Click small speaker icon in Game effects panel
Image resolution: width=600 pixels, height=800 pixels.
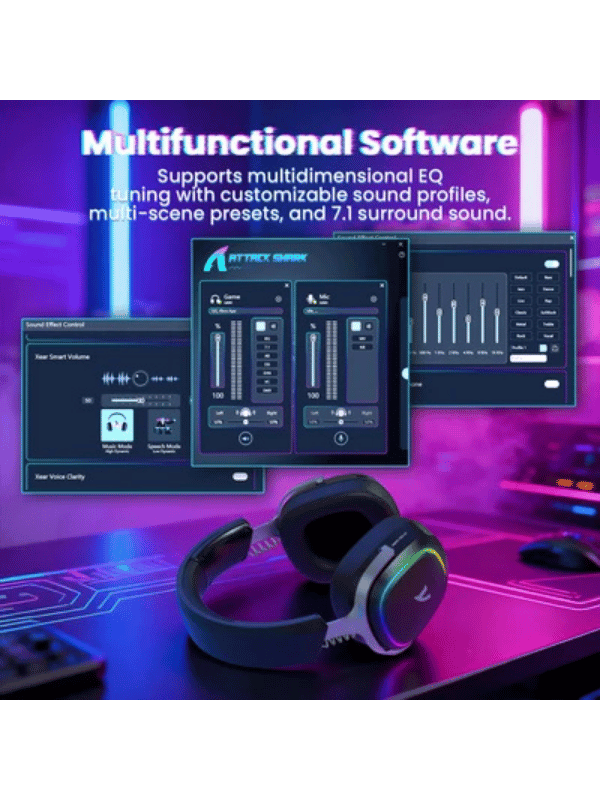point(273,326)
